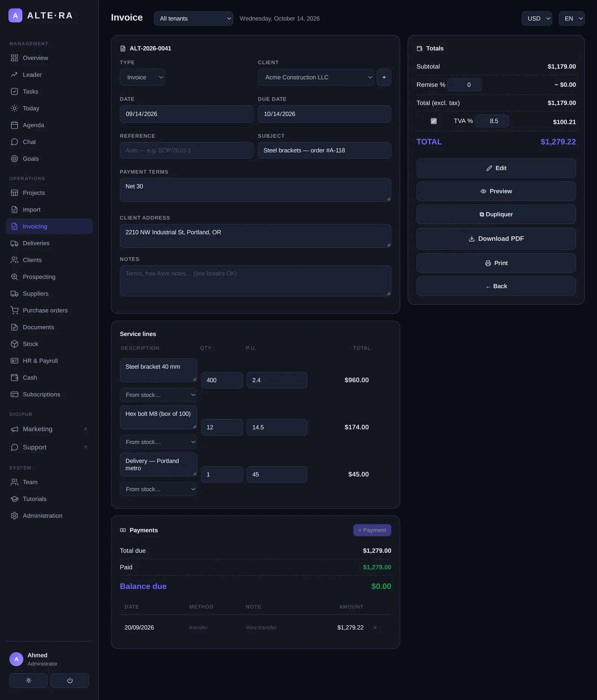Open Clients in the sidebar
Viewport: 597px width, 700px height.
[49, 260]
